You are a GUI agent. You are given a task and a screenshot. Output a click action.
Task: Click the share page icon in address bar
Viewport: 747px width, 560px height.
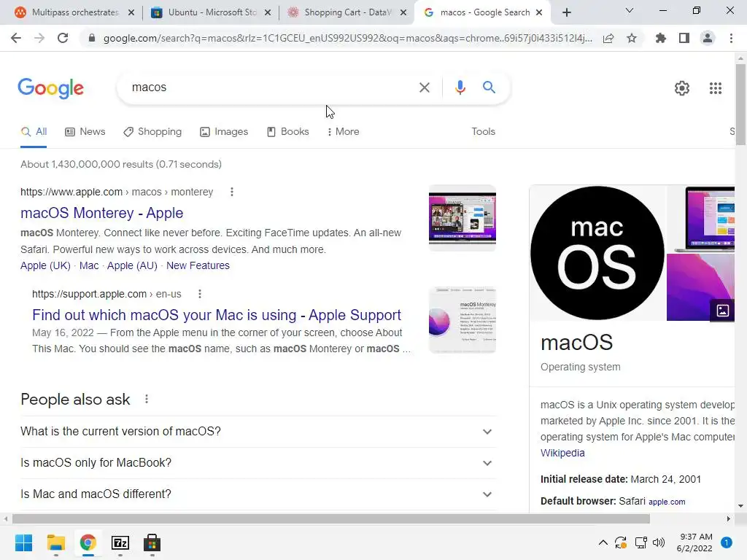point(608,39)
